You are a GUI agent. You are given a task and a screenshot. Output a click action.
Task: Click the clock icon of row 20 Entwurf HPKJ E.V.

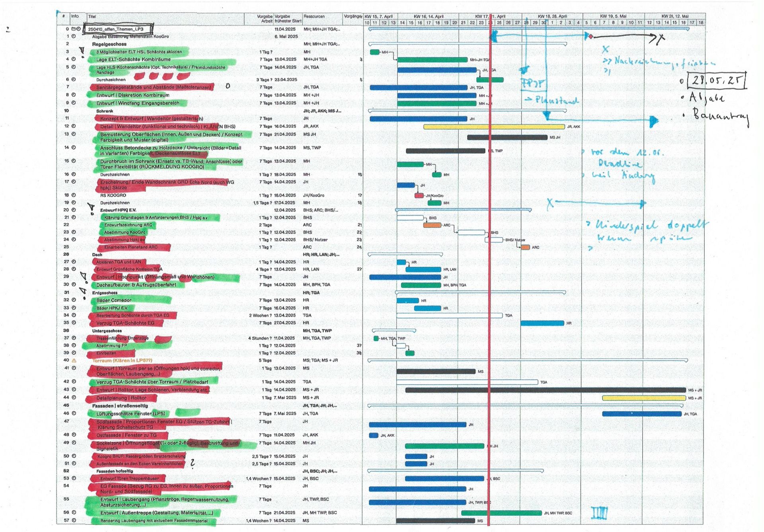(x=74, y=210)
